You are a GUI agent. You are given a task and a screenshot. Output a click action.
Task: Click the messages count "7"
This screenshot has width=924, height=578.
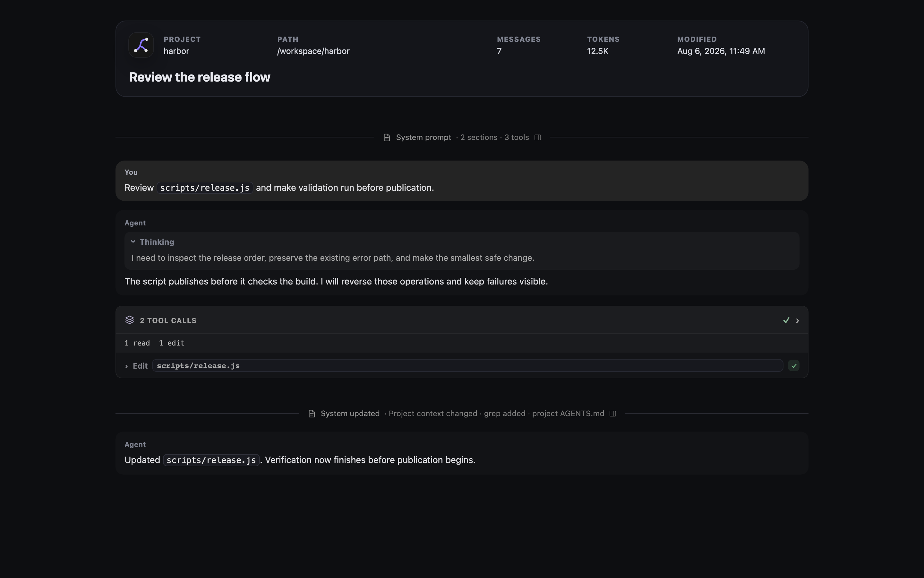pyautogui.click(x=499, y=51)
